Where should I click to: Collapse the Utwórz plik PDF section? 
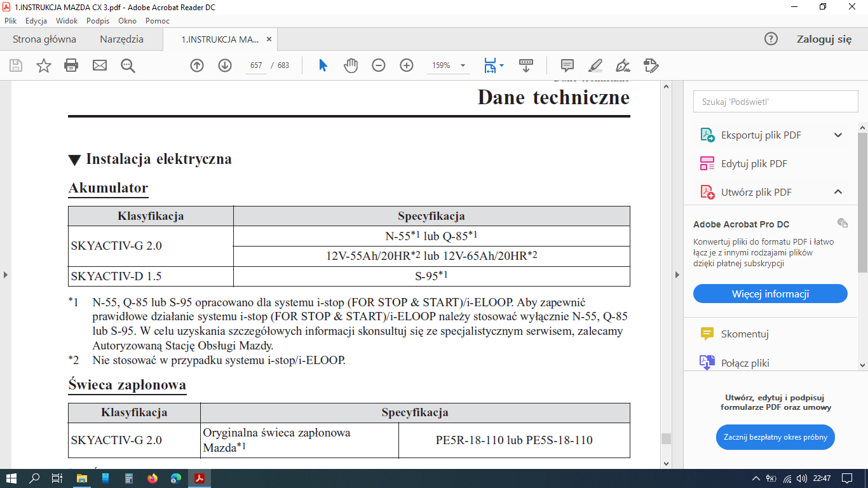(x=837, y=192)
